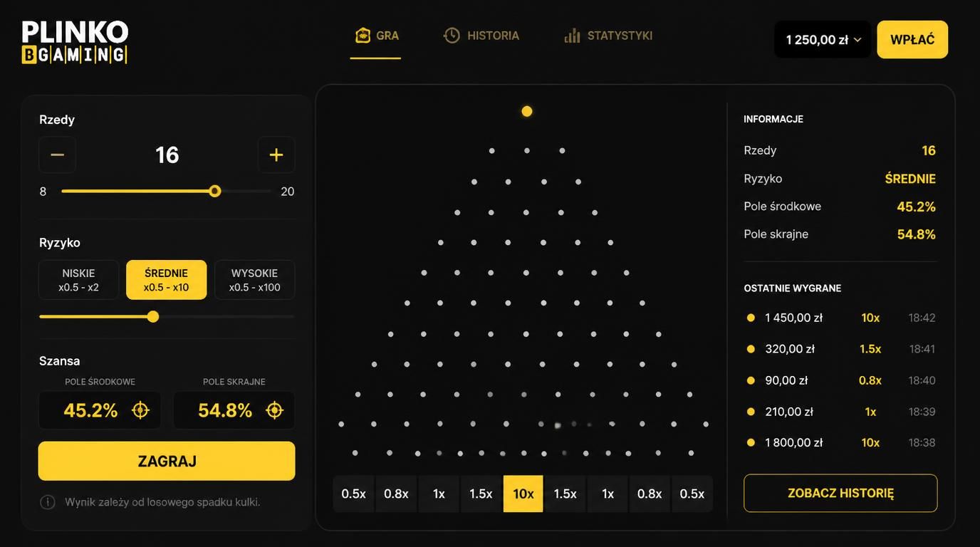Viewport: 980px width, 547px height.
Task: Click the 18:42 timestamp
Action: 922,318
